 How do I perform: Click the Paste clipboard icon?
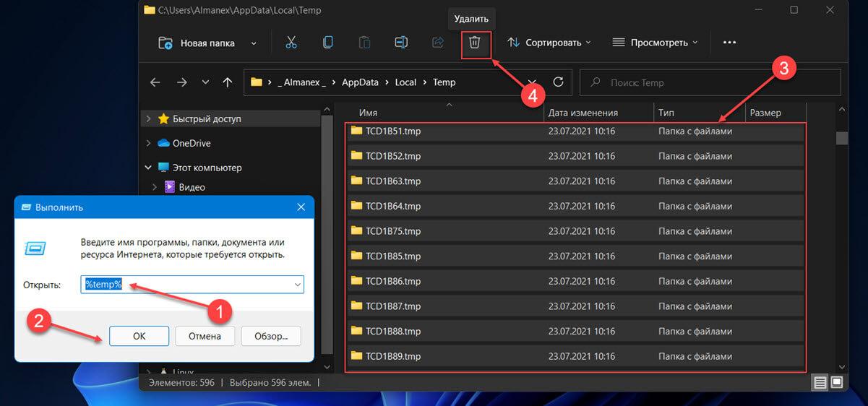365,43
